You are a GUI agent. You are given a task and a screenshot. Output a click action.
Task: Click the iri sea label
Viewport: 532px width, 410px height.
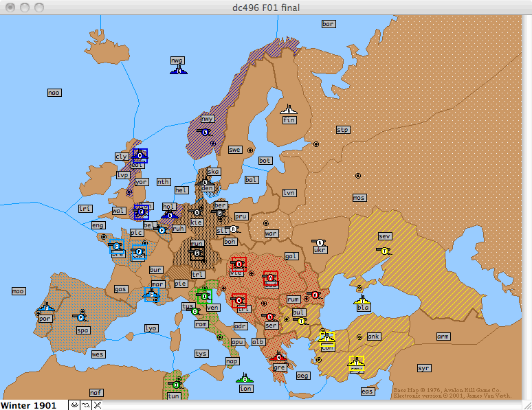click(x=85, y=209)
